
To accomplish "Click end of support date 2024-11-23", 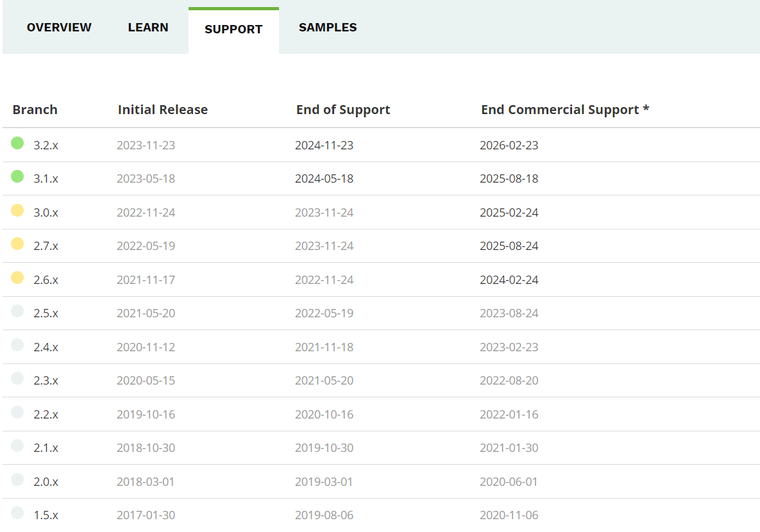I will (x=325, y=145).
